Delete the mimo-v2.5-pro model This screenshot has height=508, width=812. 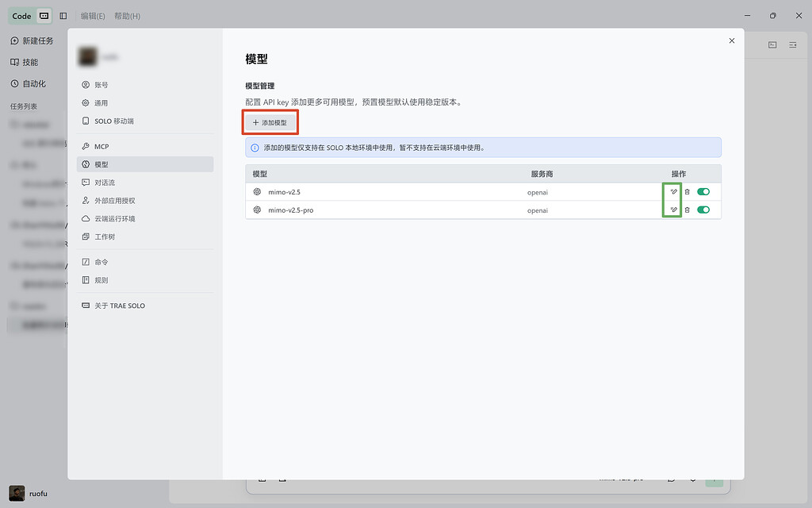[688, 210]
